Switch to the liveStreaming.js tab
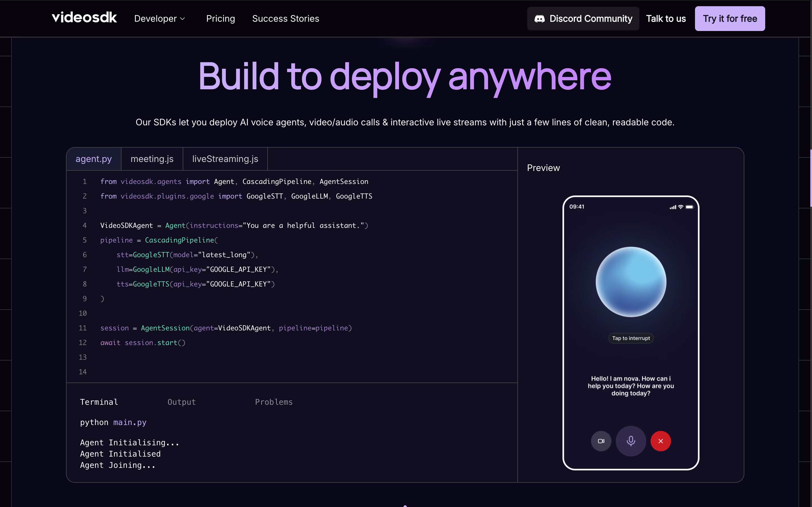This screenshot has width=812, height=507. tap(225, 159)
